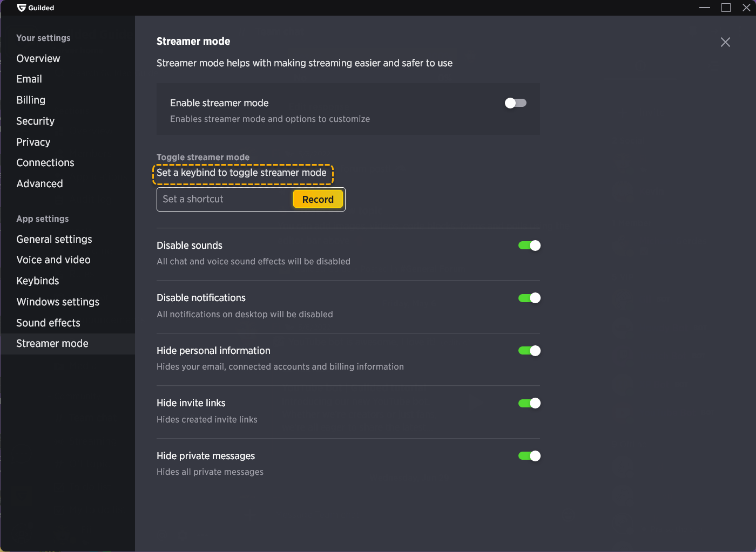Toggle Disable notifications switch

(529, 298)
